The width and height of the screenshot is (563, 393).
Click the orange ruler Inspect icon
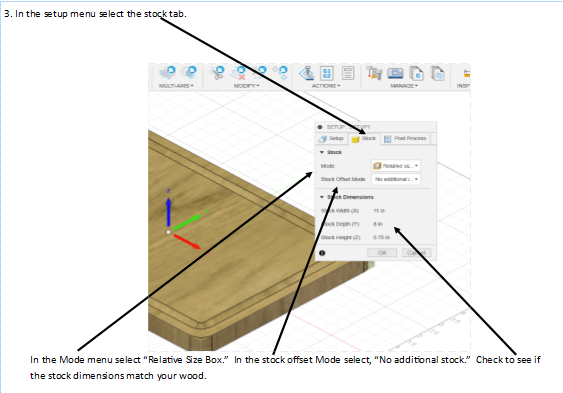pos(466,73)
